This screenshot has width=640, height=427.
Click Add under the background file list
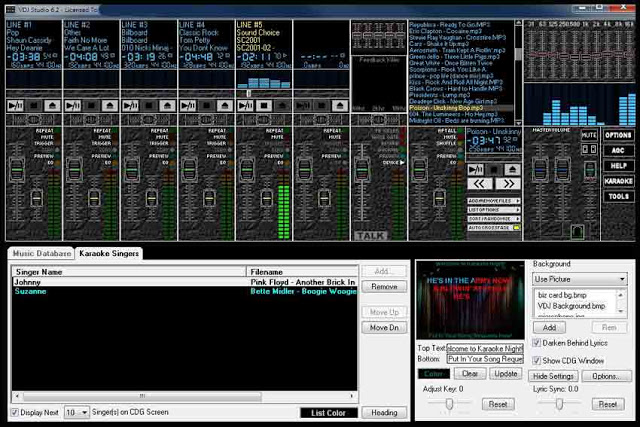[x=549, y=327]
